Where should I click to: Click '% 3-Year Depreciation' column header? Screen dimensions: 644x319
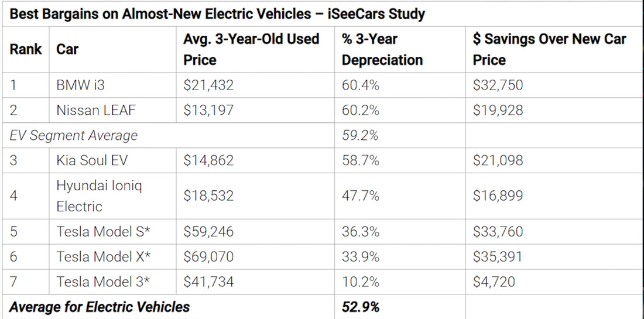coord(382,49)
